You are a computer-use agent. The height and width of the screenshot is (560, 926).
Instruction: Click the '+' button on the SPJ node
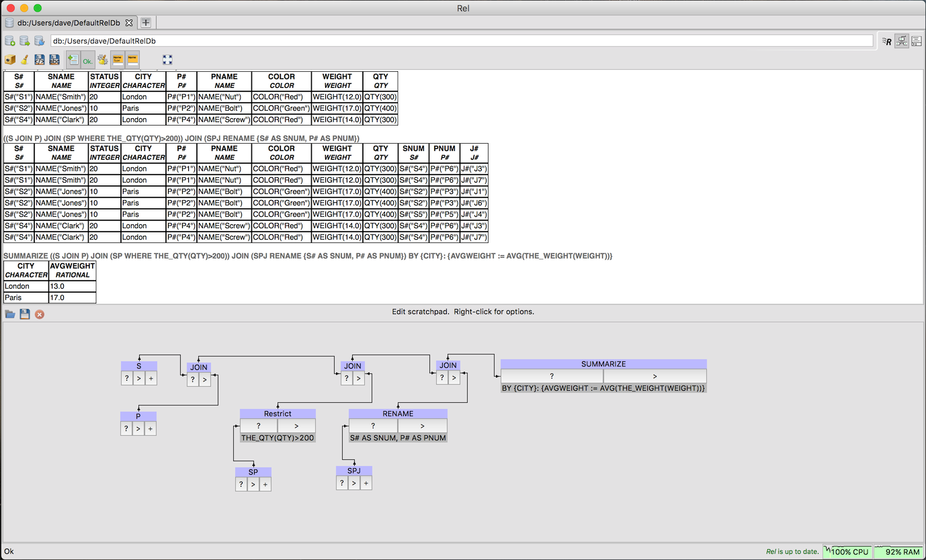(x=366, y=483)
